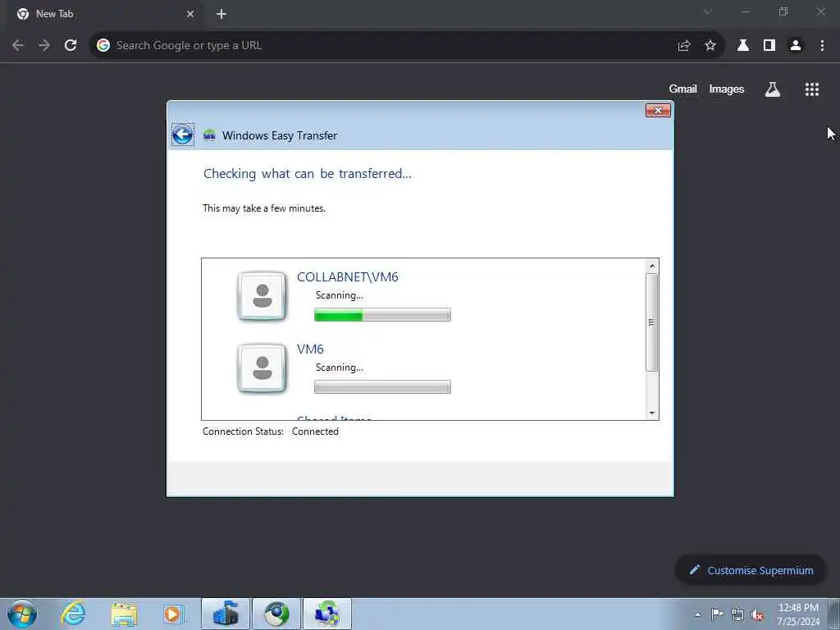Click Show desktop button on taskbar edge
840x630 pixels.
[834, 614]
